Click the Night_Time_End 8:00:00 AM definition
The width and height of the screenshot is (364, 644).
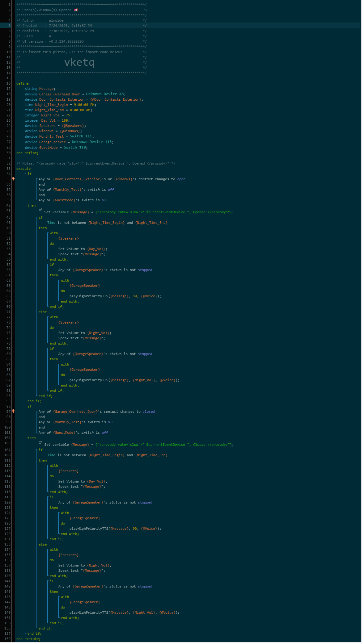pyautogui.click(x=58, y=110)
